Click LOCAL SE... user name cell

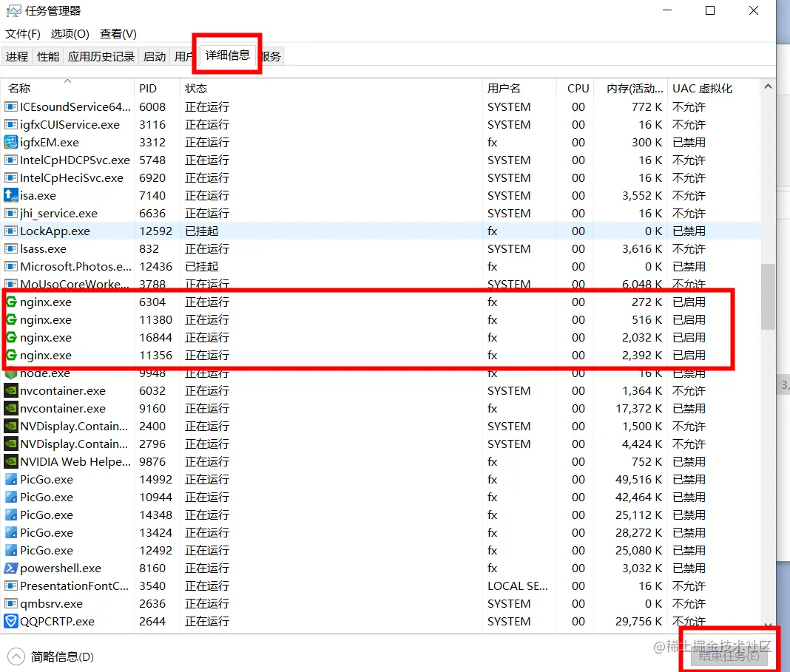(x=518, y=586)
